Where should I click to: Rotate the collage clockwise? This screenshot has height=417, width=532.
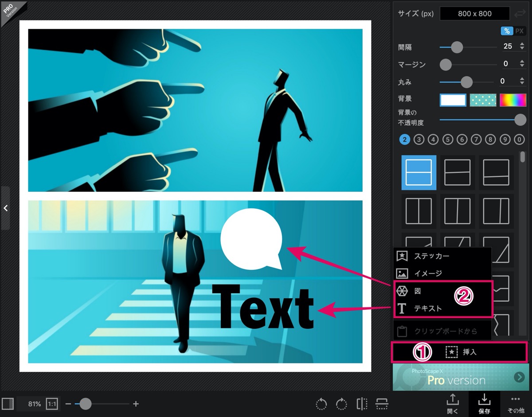tap(341, 404)
